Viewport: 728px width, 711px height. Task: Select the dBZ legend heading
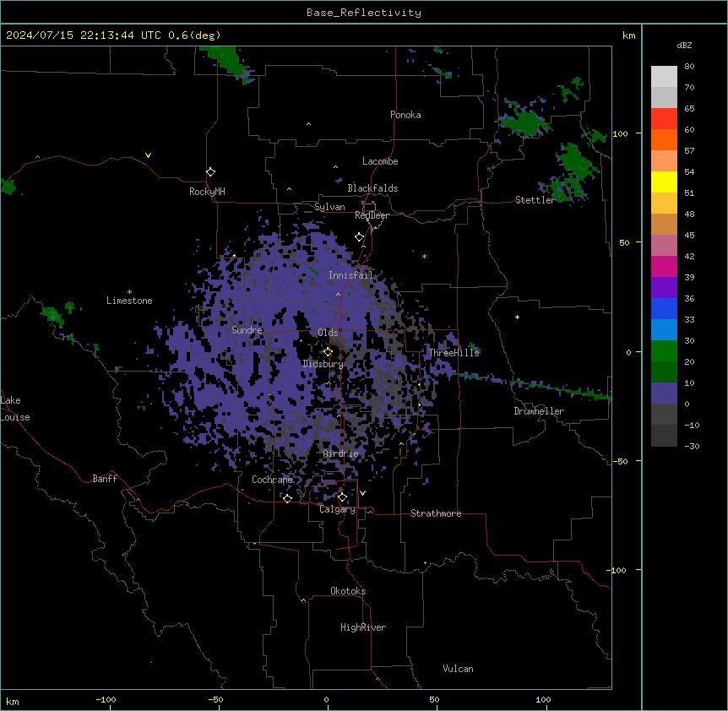click(x=684, y=45)
